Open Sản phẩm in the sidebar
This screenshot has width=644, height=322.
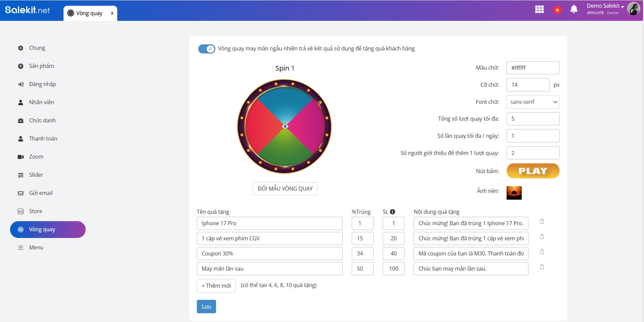(x=41, y=66)
